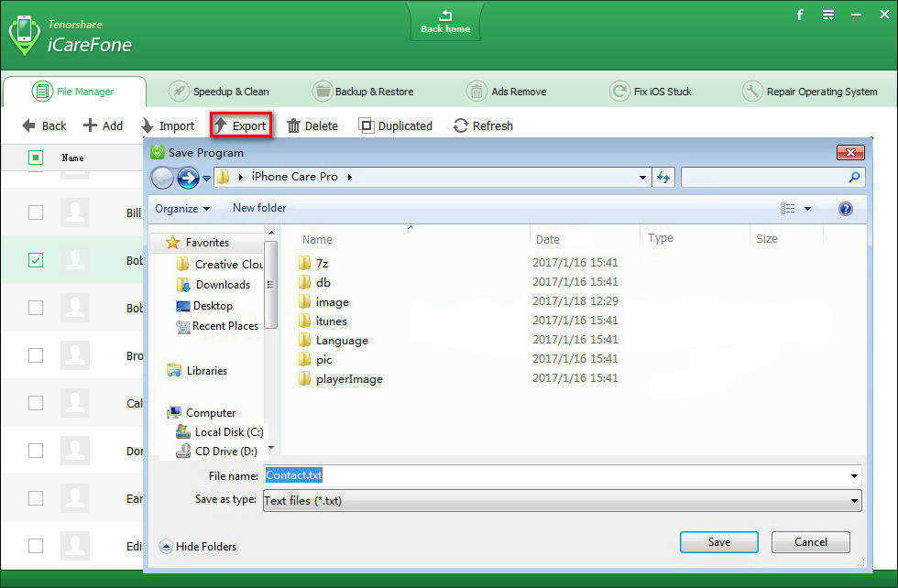Expand the address bar path dropdown
The width and height of the screenshot is (898, 588).
(x=642, y=178)
